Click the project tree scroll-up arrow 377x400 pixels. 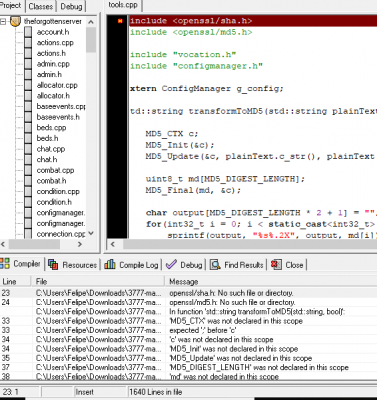[x=91, y=22]
